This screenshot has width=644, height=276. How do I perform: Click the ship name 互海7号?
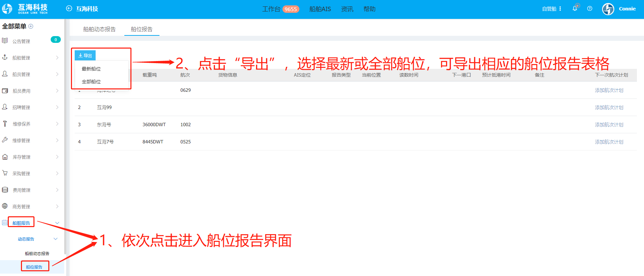click(105, 142)
